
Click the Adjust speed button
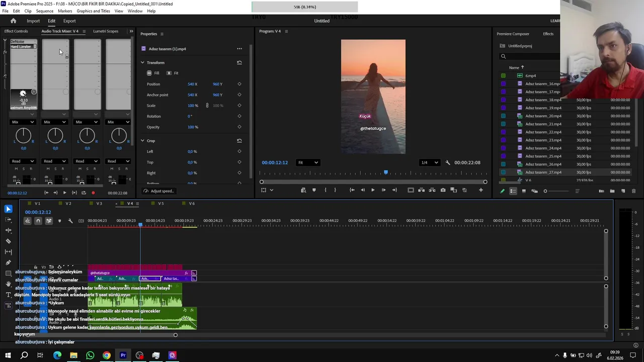158,191
